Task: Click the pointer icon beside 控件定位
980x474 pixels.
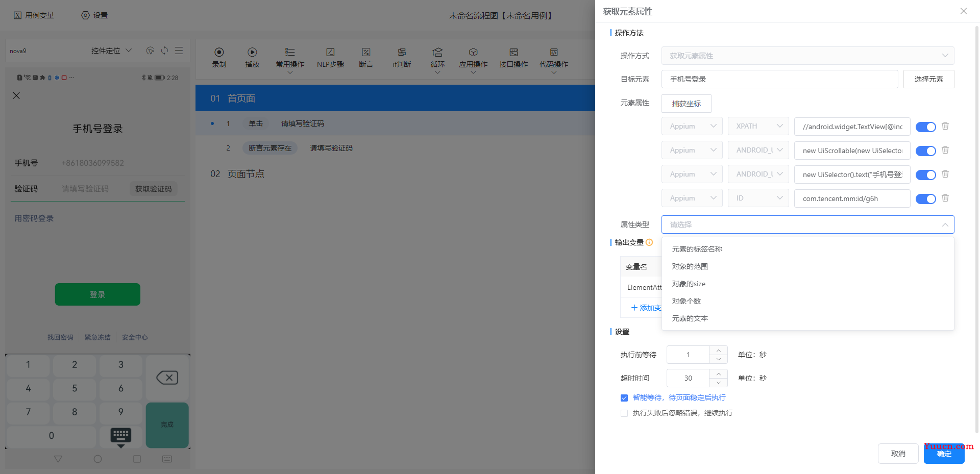Action: tap(150, 51)
